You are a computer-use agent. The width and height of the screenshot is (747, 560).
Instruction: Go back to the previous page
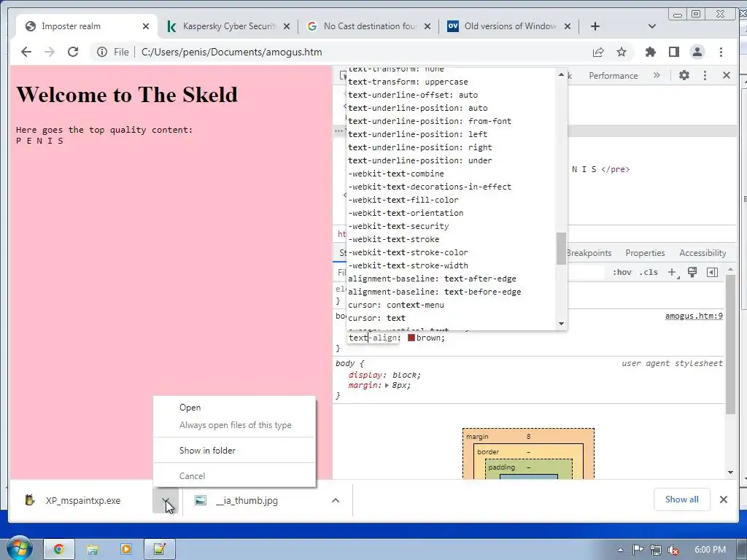click(26, 52)
